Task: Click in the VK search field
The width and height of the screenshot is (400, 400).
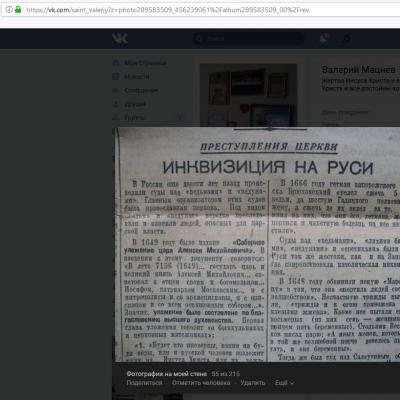Action: (x=248, y=39)
